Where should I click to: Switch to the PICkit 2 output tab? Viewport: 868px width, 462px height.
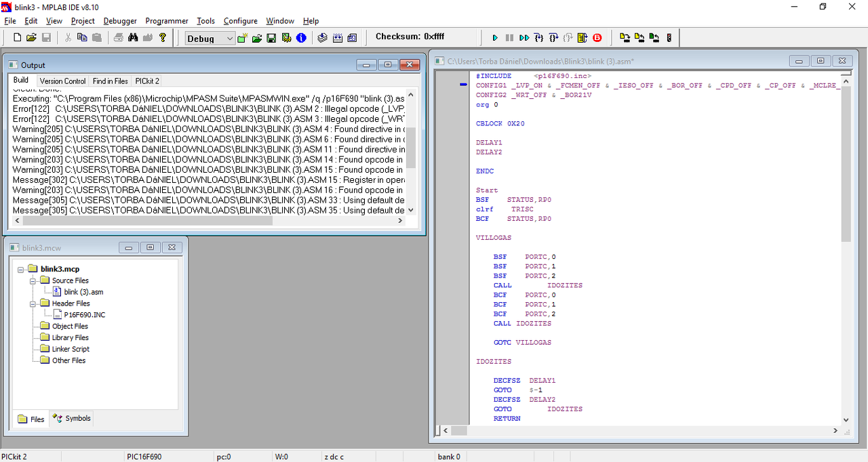click(147, 81)
